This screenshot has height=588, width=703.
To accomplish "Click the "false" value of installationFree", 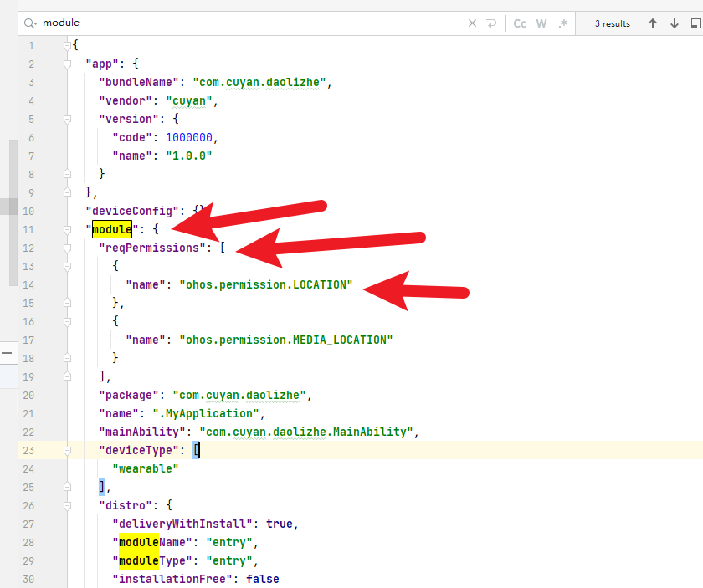I will 263,579.
